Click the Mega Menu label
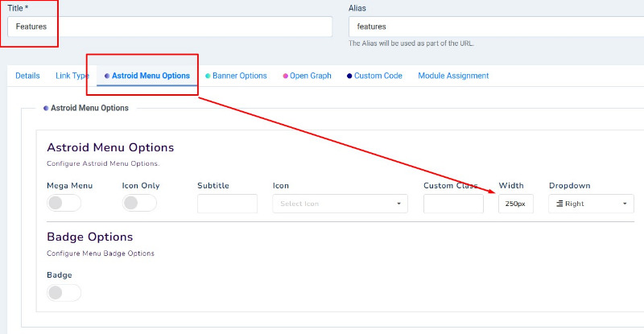 (x=70, y=186)
